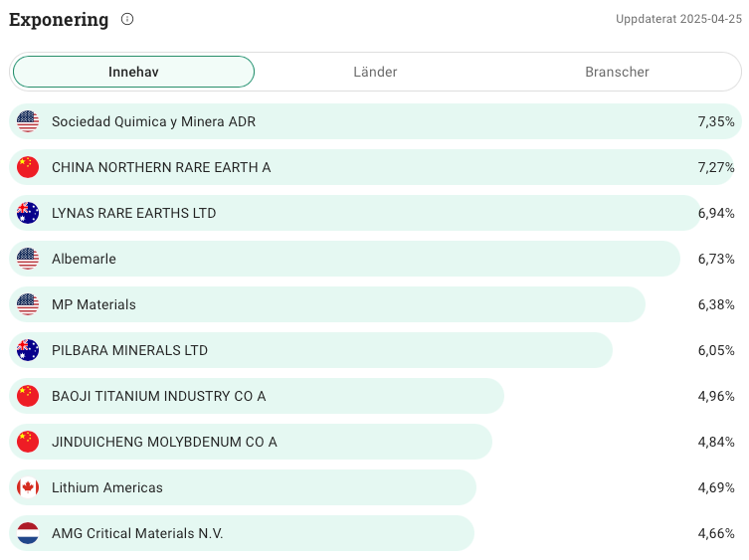This screenshot has width=749, height=560.
Task: Click the US flag next to MP Materials
Action: pyautogui.click(x=28, y=304)
